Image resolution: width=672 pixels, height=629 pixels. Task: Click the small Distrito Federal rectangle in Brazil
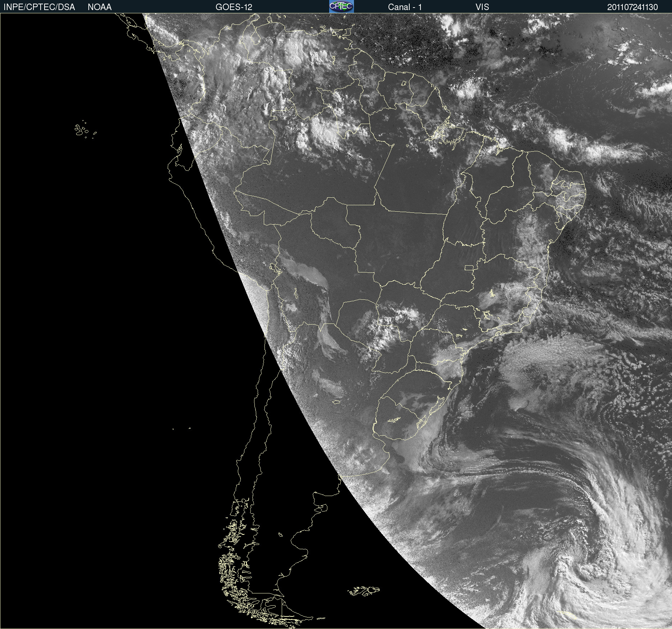(x=469, y=267)
